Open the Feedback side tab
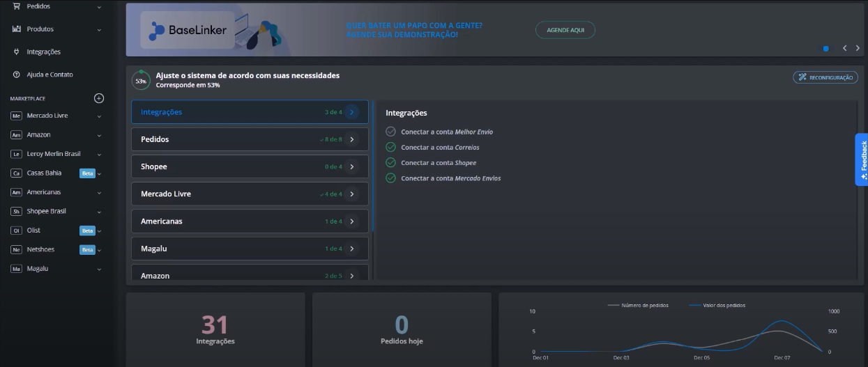This screenshot has width=868, height=367. (862, 159)
